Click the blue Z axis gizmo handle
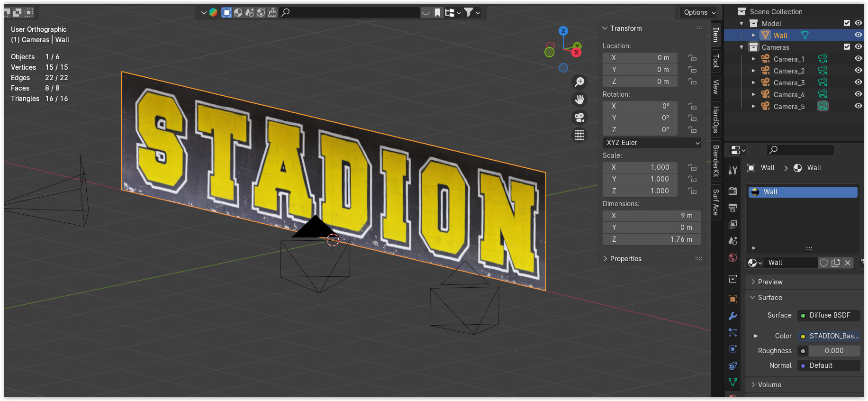The image size is (868, 401). tap(563, 31)
